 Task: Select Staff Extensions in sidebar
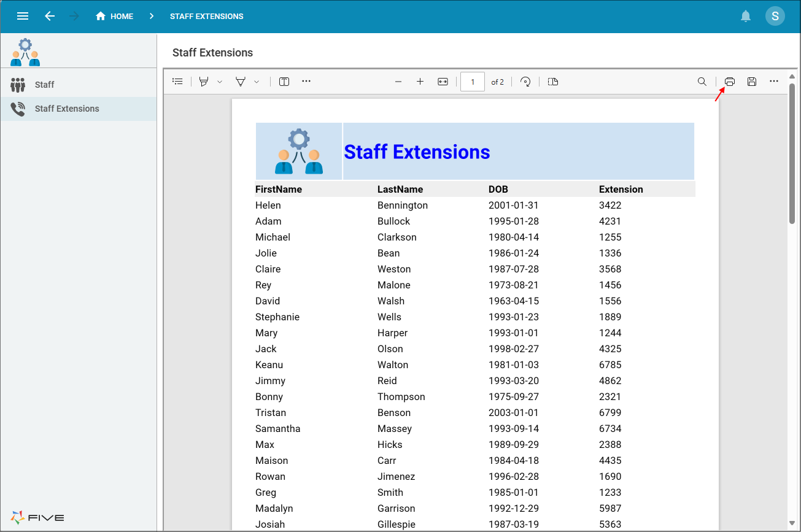[x=66, y=109]
